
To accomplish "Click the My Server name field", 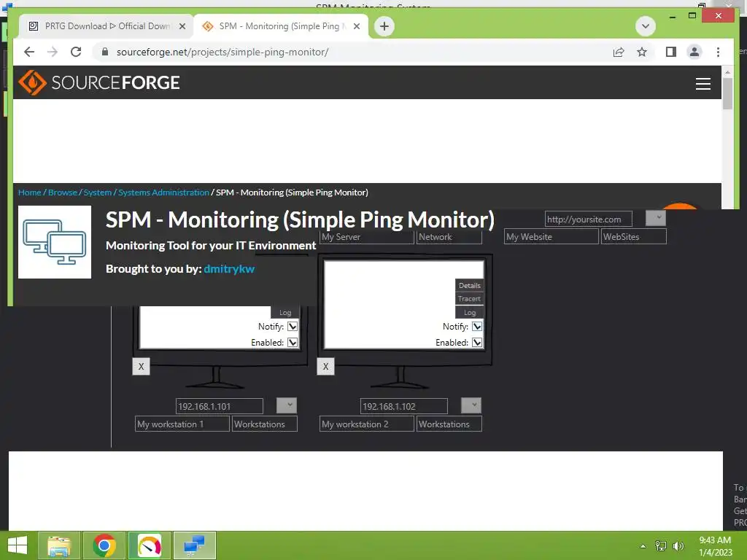I will (x=366, y=237).
